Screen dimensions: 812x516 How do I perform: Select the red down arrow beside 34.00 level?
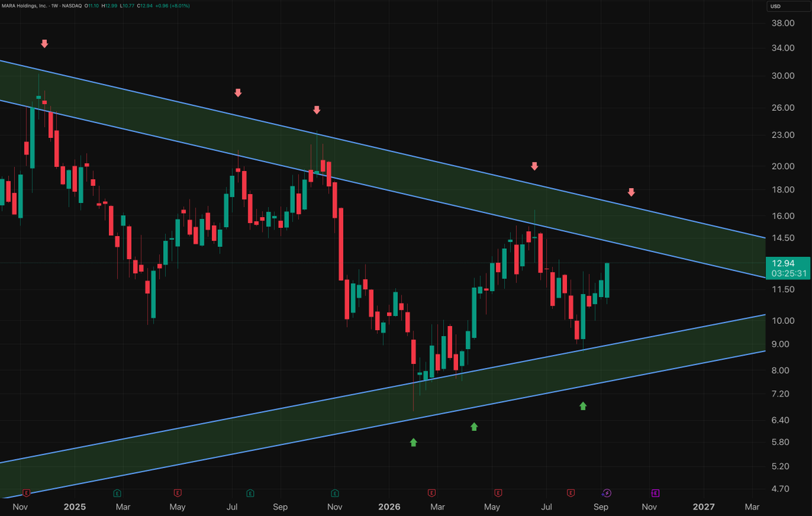[45, 43]
